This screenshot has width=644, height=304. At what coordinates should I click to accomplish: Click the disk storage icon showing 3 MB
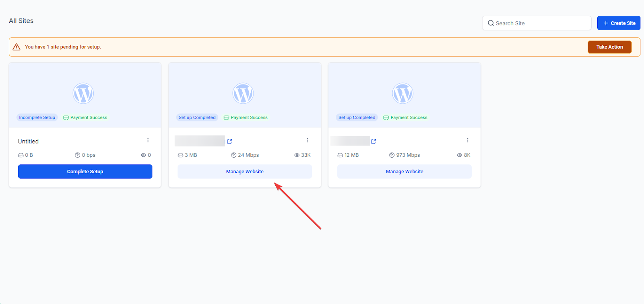click(180, 155)
